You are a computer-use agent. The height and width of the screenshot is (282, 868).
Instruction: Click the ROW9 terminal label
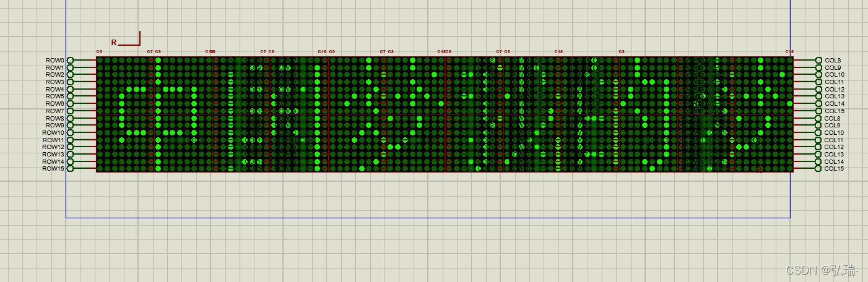point(54,126)
